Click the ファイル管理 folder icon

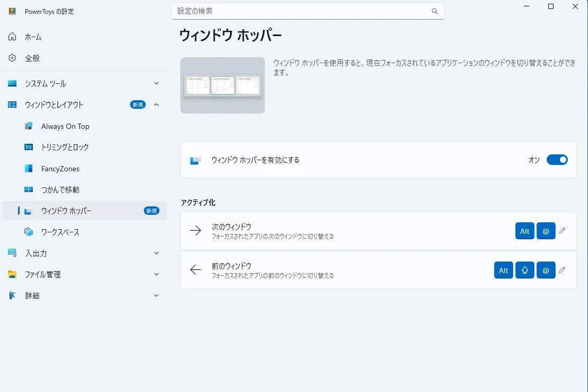click(x=12, y=274)
